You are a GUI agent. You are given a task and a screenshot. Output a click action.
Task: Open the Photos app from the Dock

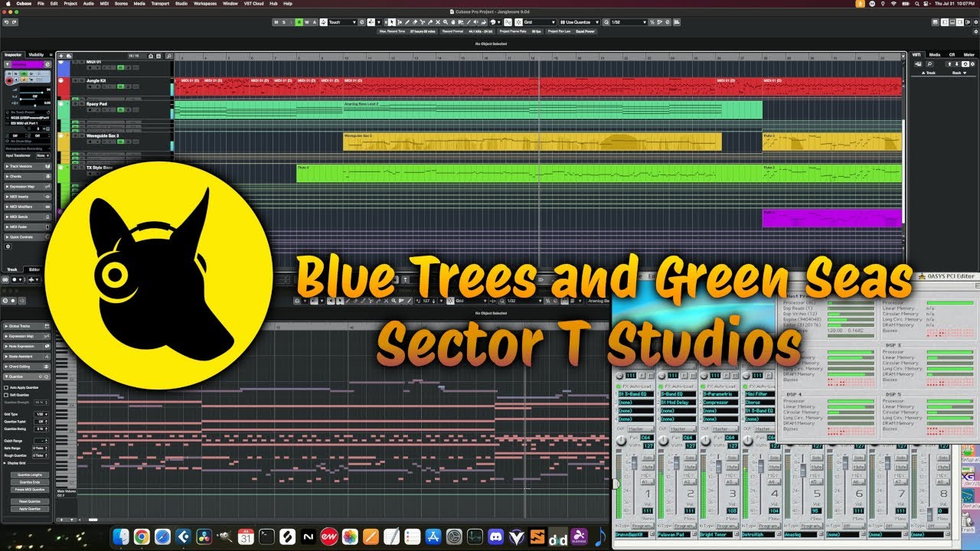coord(350,537)
